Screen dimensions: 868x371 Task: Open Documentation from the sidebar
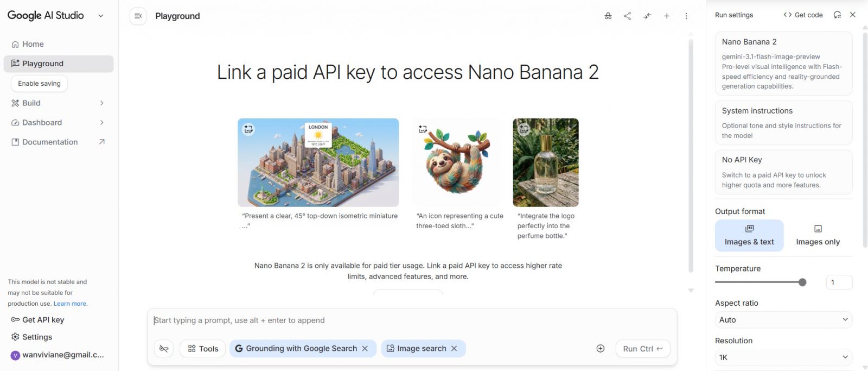click(x=50, y=142)
